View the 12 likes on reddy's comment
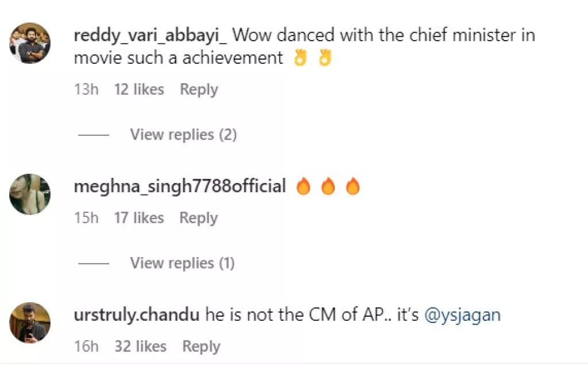The width and height of the screenshot is (588, 366). click(x=139, y=89)
